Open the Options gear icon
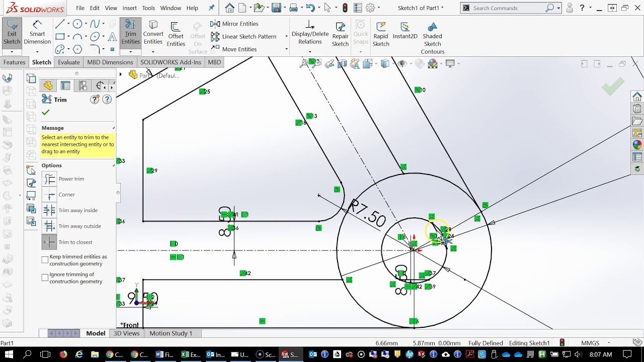This screenshot has width=644, height=362. [x=370, y=8]
